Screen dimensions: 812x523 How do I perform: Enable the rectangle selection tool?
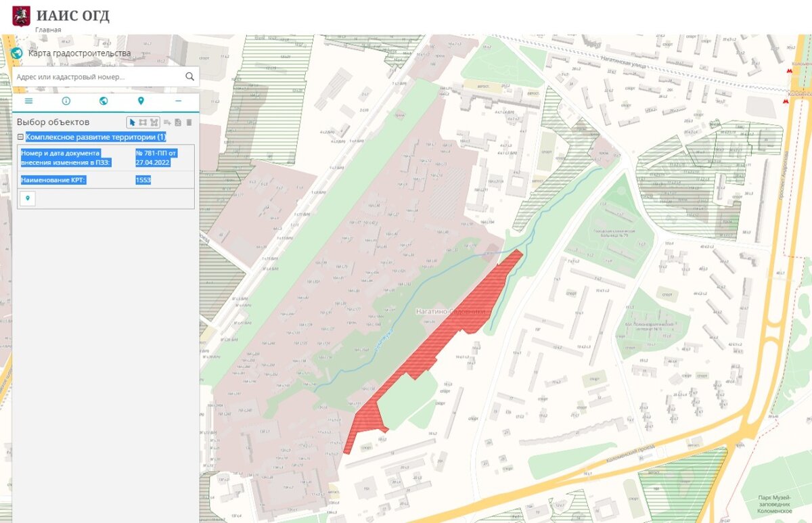[x=143, y=122]
